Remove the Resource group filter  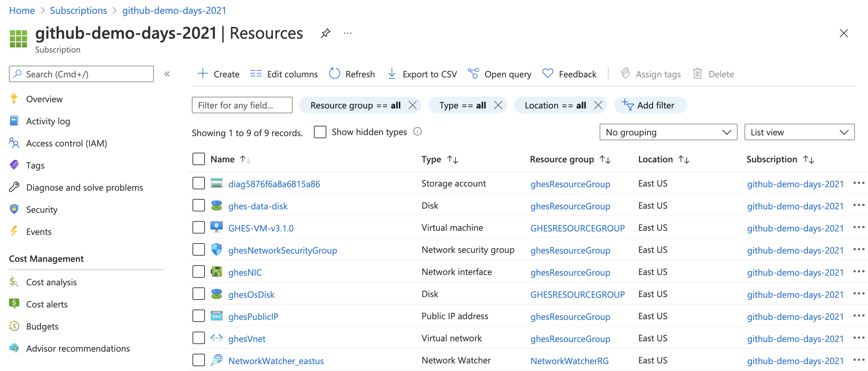pos(413,105)
